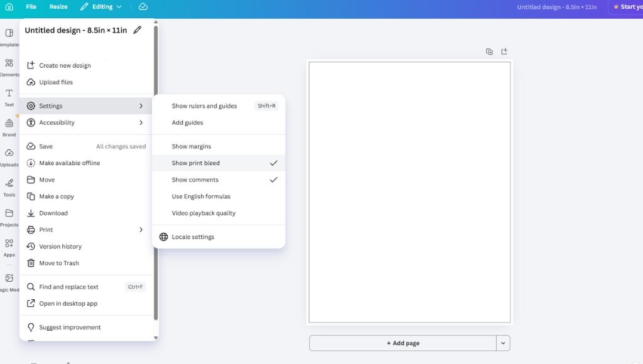This screenshot has height=364, width=643.
Task: Click Suggest improvement
Action: [x=86, y=327]
